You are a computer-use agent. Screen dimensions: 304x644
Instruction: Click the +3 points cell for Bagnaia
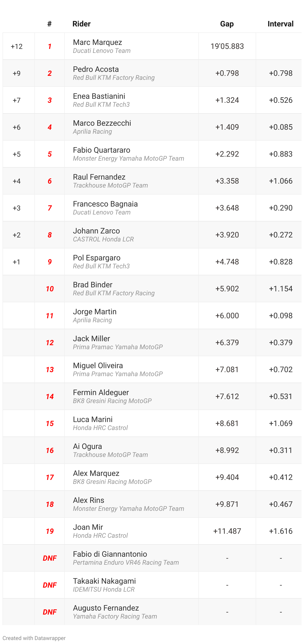(17, 208)
